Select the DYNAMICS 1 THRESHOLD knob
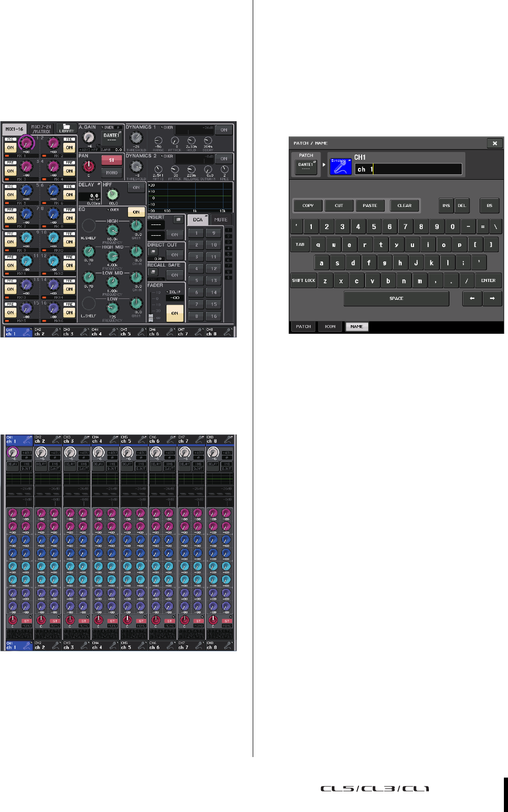 click(x=136, y=137)
